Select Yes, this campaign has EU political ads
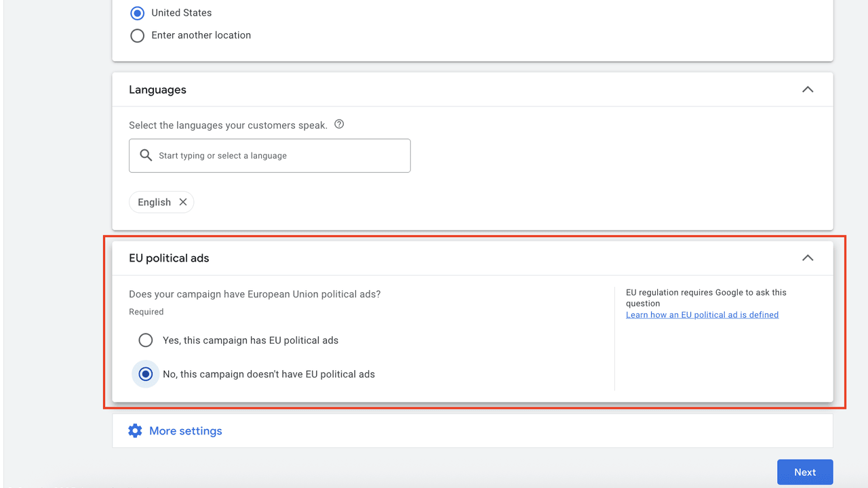Screen dimensions: 868x488 pos(146,340)
